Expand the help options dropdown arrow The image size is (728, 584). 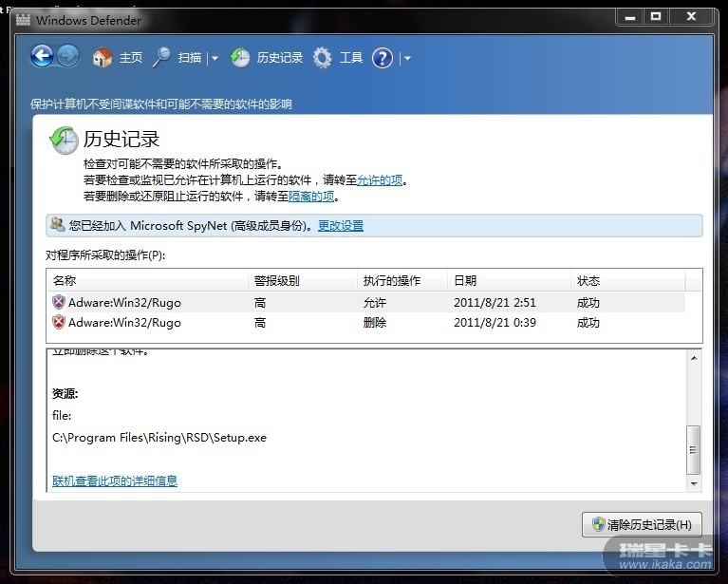click(x=407, y=59)
